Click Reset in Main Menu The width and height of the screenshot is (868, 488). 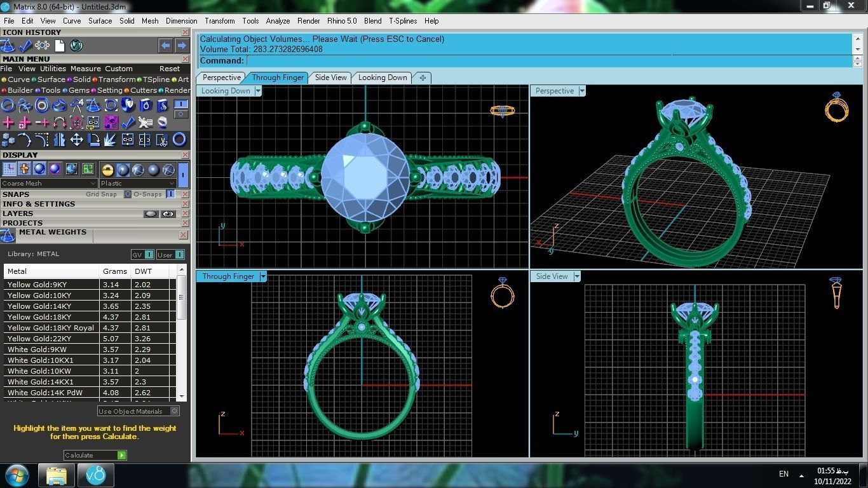(x=170, y=69)
